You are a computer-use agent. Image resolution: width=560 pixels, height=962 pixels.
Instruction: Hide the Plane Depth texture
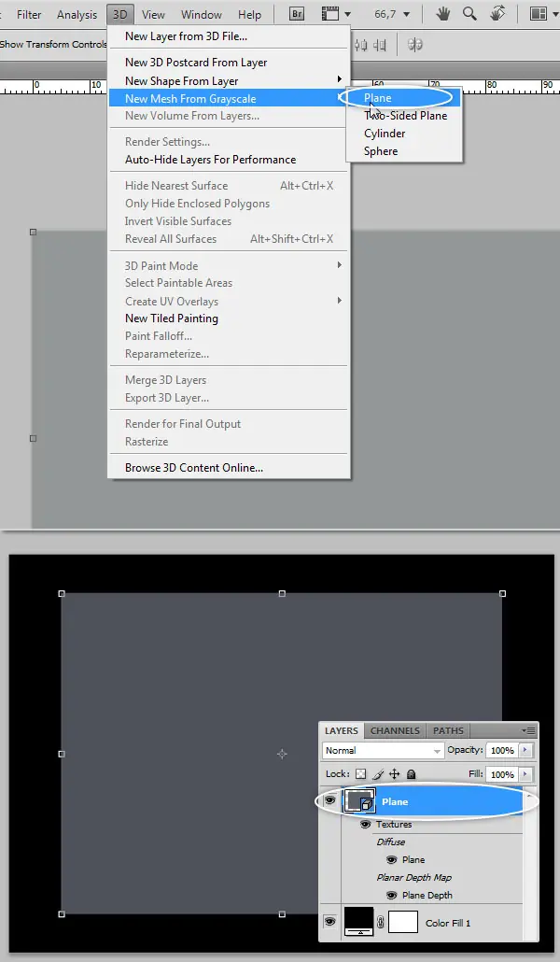pyautogui.click(x=391, y=895)
